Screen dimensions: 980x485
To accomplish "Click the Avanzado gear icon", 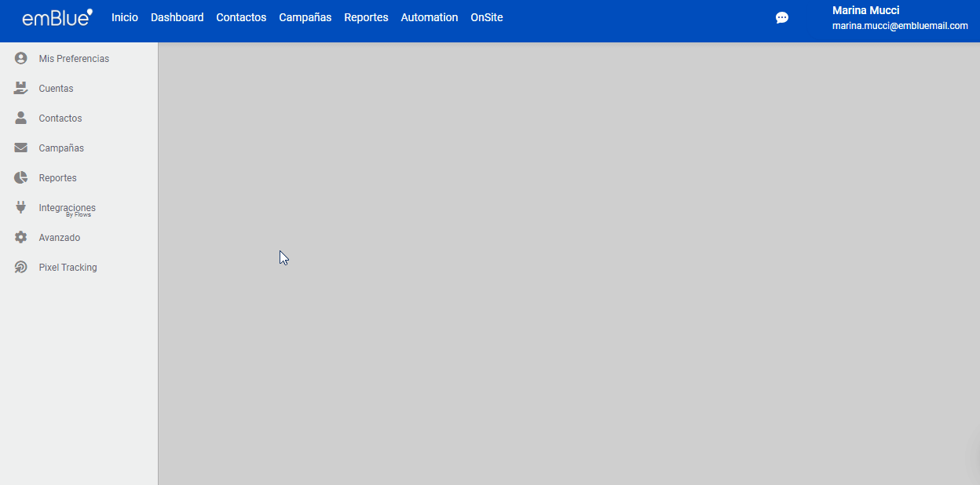I will tap(21, 238).
